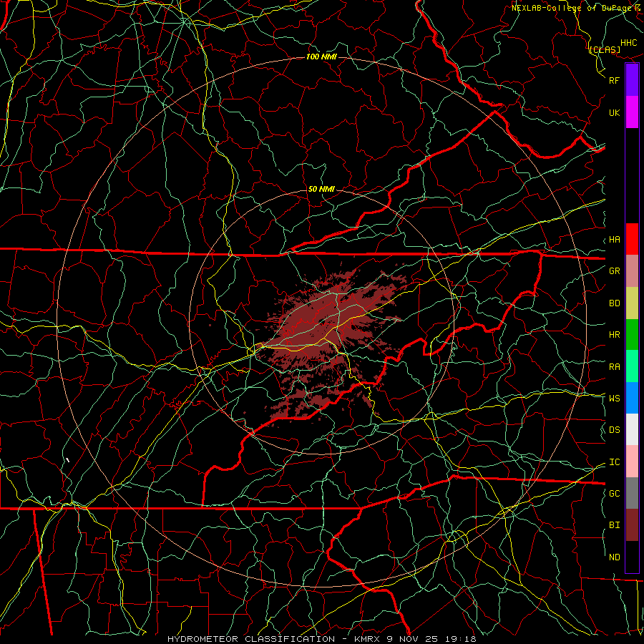Click the HA red legend swatch
The height and width of the screenshot is (644, 644).
[632, 239]
